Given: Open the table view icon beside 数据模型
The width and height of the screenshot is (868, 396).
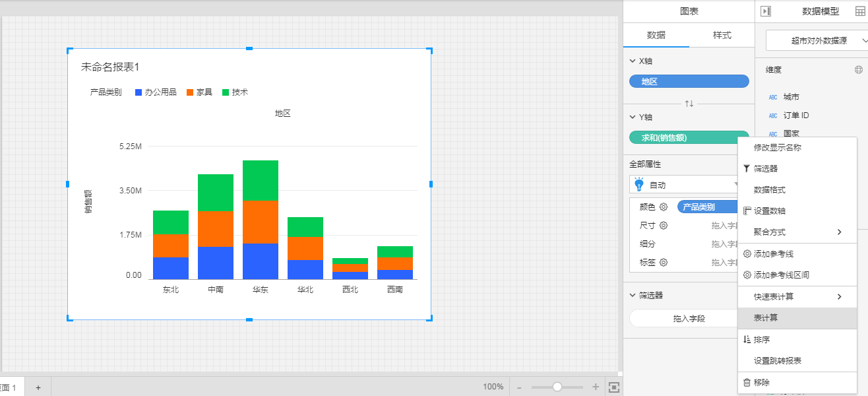Looking at the screenshot, I should click(859, 11).
